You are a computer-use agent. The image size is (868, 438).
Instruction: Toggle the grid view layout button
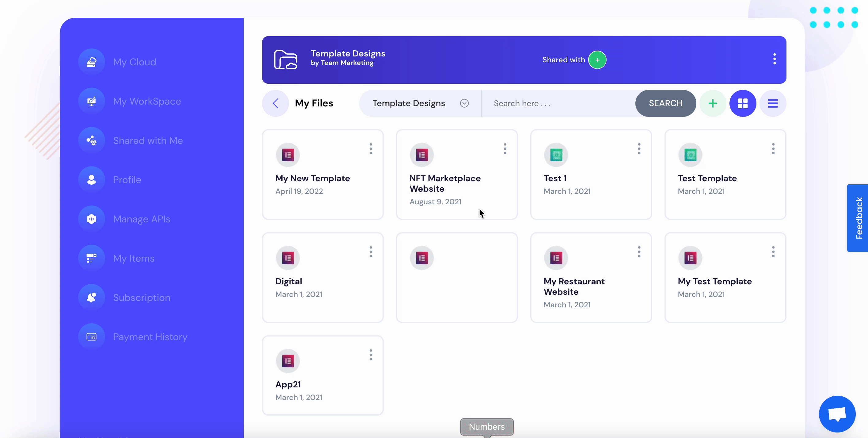pyautogui.click(x=742, y=103)
